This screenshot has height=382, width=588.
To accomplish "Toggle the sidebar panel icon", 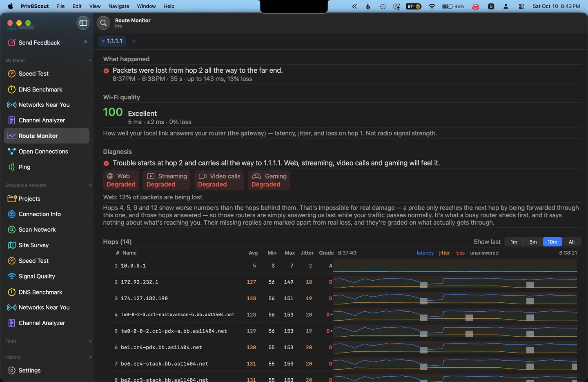I will [x=83, y=23].
